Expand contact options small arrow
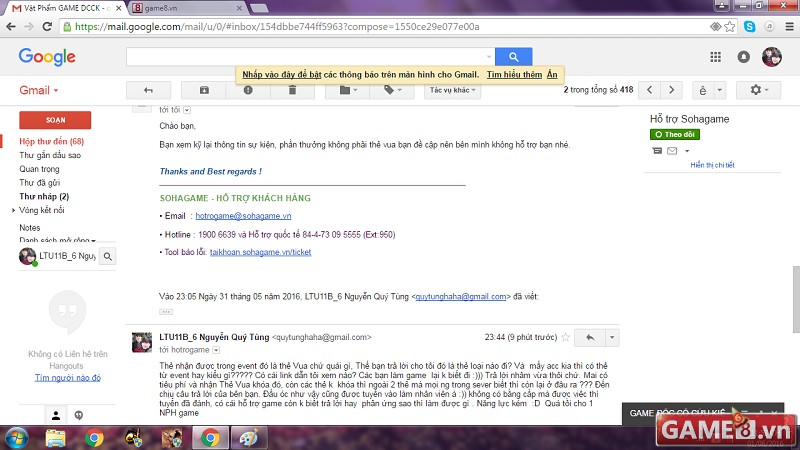800x450 pixels. click(687, 151)
